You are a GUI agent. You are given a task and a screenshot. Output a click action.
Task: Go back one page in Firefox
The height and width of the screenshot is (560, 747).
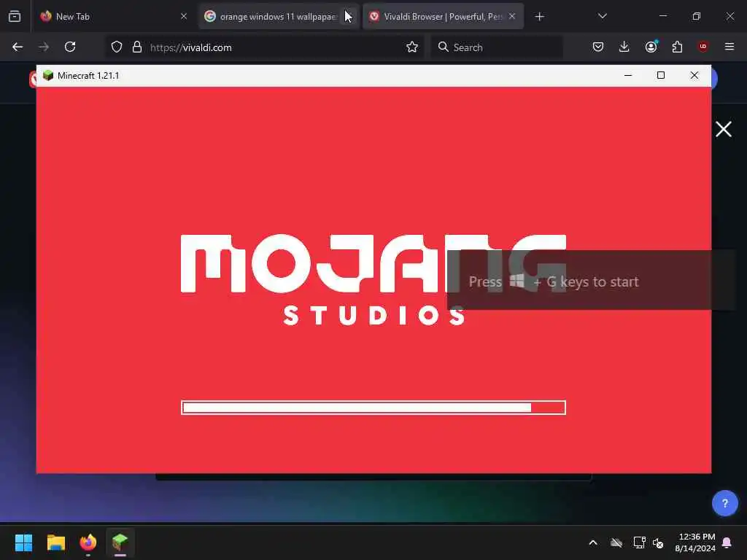point(18,47)
